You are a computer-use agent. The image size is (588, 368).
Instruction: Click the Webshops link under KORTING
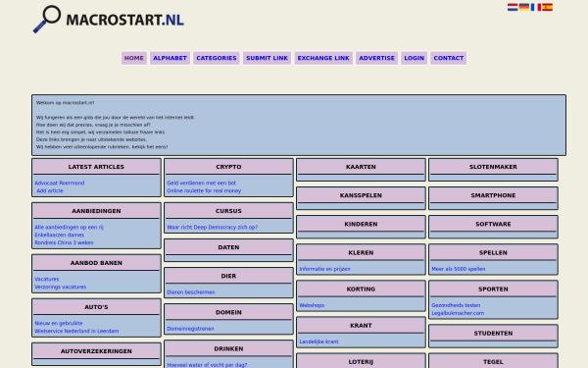point(312,305)
